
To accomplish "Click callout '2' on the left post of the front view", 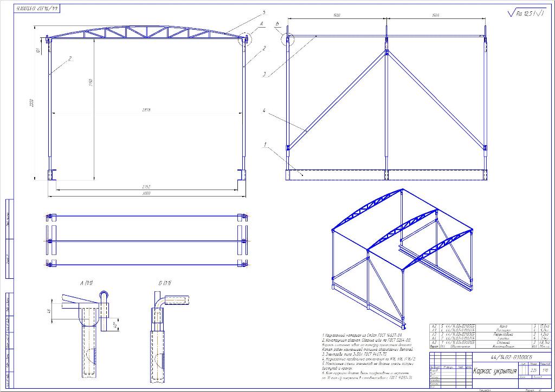I will coord(70,58).
